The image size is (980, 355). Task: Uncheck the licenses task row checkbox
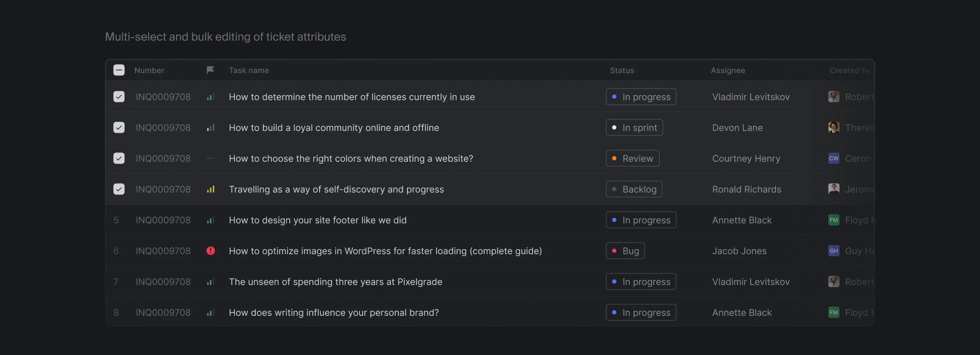pos(119,97)
